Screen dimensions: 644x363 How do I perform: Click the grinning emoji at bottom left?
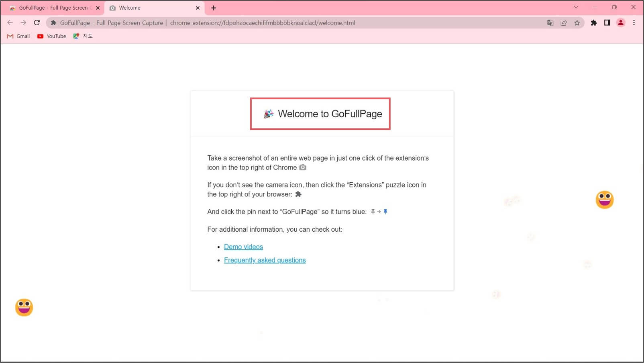click(x=24, y=307)
